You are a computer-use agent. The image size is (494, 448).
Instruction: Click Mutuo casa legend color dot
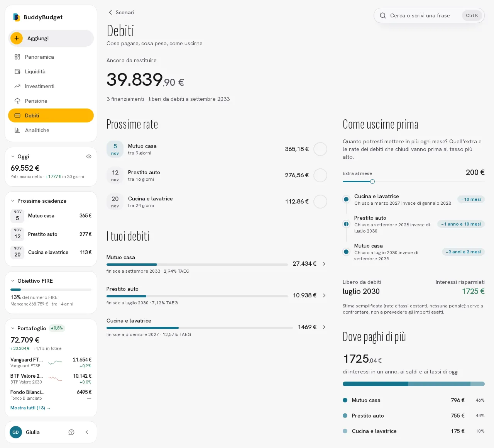point(345,400)
